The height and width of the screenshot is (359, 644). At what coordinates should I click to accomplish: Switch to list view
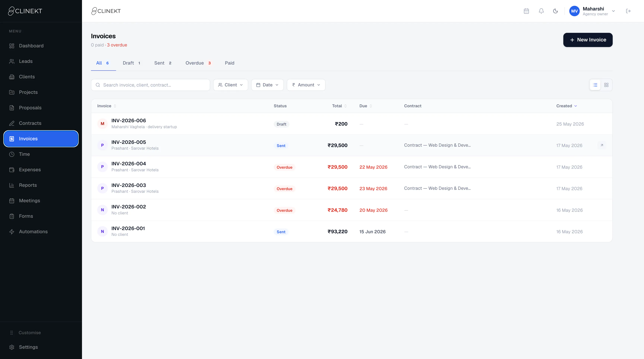click(595, 85)
